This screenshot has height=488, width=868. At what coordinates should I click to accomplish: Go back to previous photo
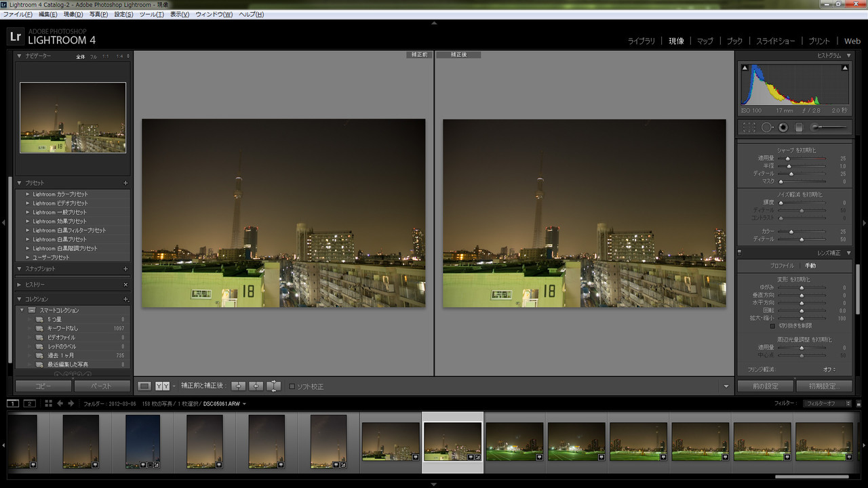pos(60,403)
